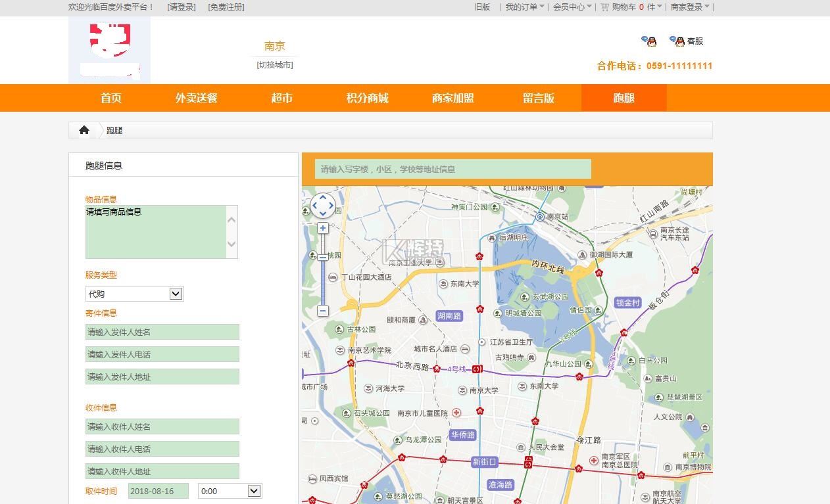Click the map zoom in plus button
The image size is (830, 504).
[322, 228]
